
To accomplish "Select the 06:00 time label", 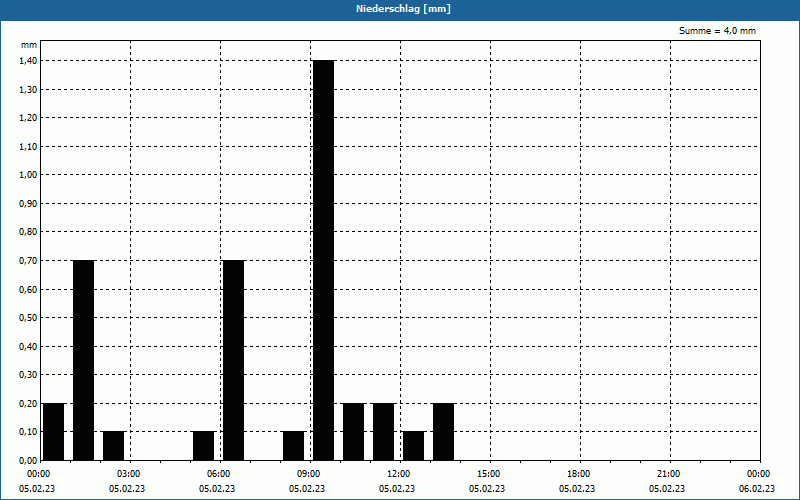I will [219, 474].
